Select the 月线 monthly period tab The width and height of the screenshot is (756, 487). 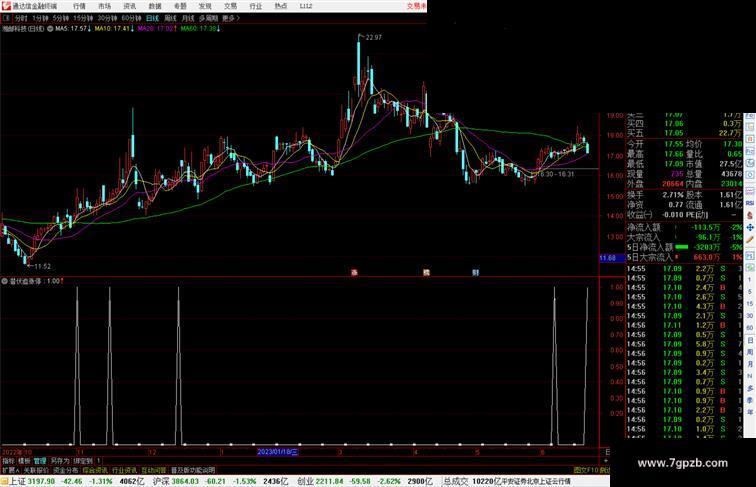point(188,18)
